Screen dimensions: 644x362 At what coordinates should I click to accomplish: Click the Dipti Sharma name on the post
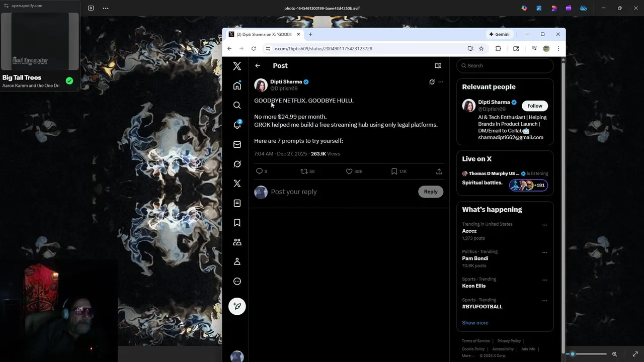(286, 81)
